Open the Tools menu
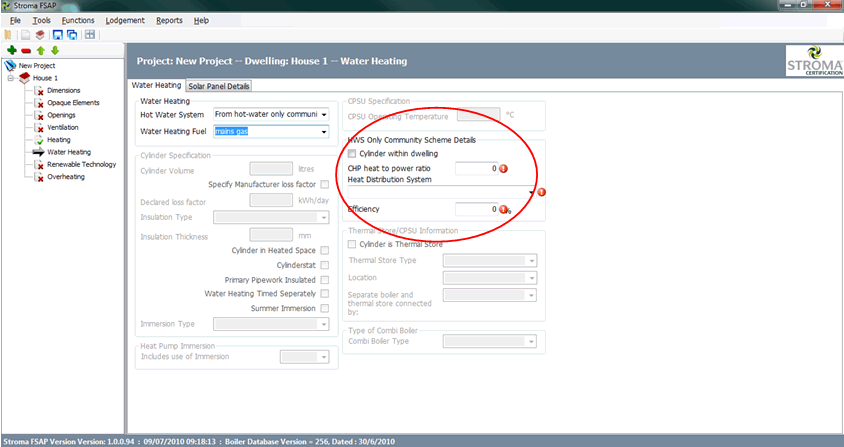844x447 pixels. click(41, 20)
